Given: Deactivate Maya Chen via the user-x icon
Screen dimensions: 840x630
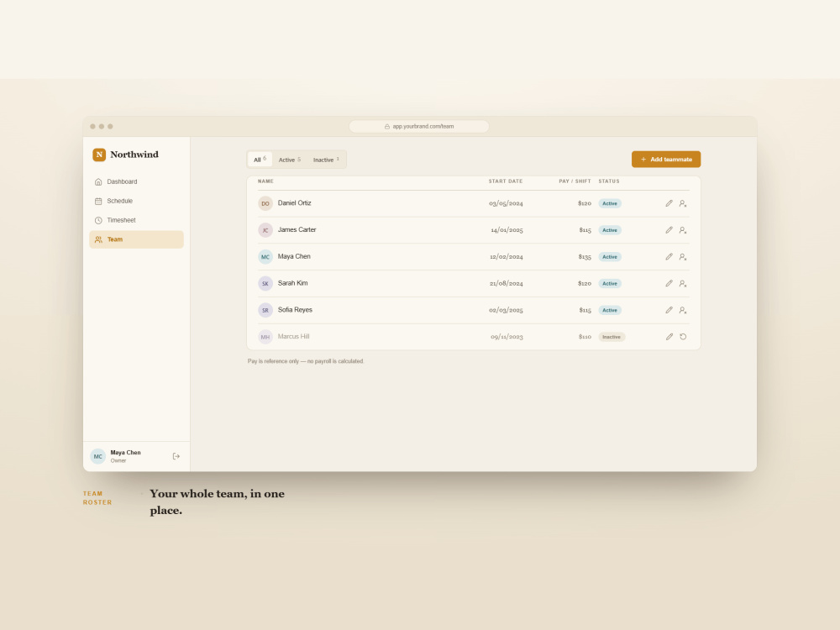Looking at the screenshot, I should pyautogui.click(x=683, y=257).
